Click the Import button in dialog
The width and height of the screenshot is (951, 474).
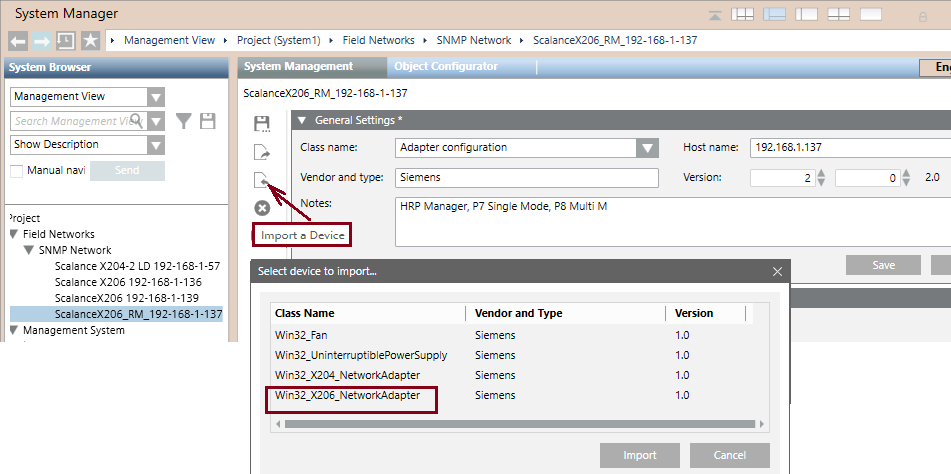point(639,455)
